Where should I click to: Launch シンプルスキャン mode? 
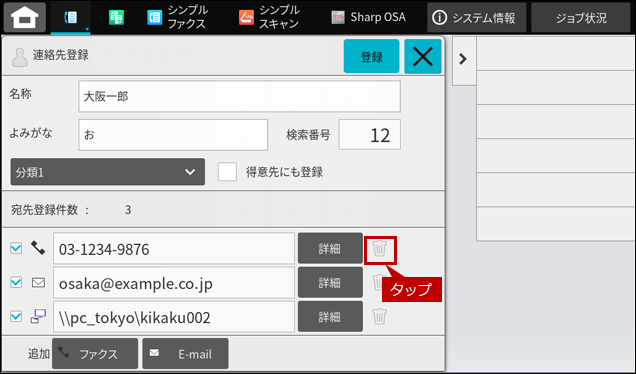(x=269, y=17)
